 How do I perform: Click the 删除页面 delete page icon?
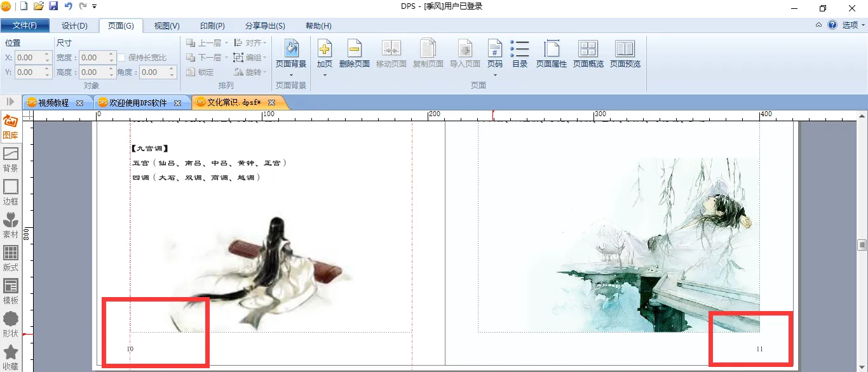coord(354,50)
